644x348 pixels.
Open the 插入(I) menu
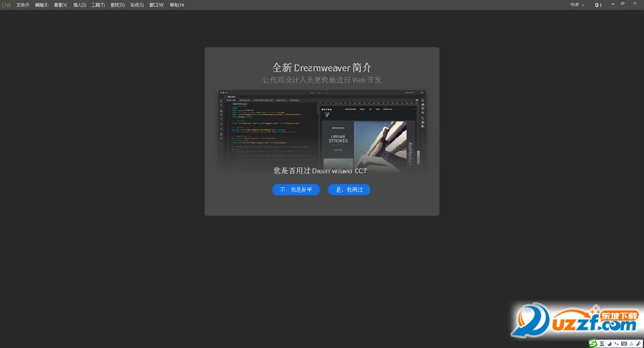tap(79, 5)
